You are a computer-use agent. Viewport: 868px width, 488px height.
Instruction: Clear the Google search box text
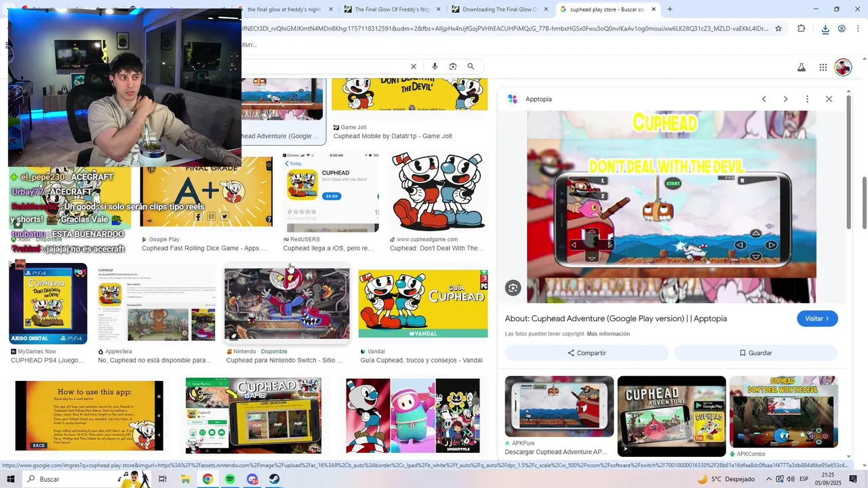tap(413, 66)
